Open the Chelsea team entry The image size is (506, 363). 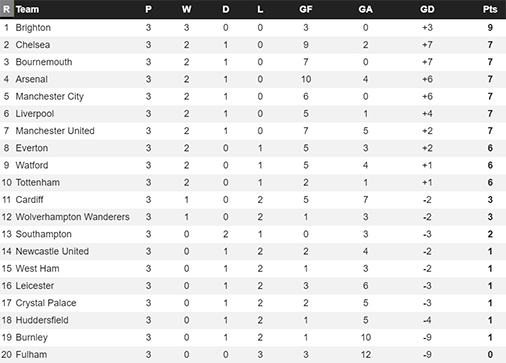33,45
